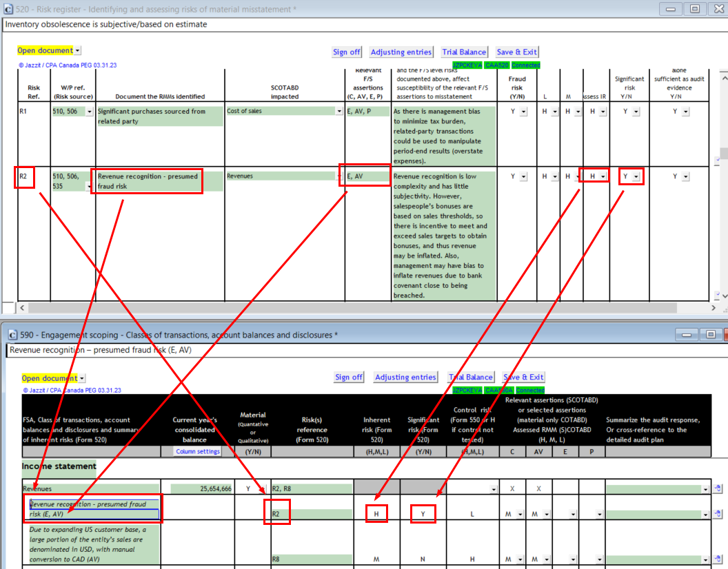This screenshot has height=569, width=728.
Task: Open the W/P ref dropdown for risk R1
Action: (90, 112)
